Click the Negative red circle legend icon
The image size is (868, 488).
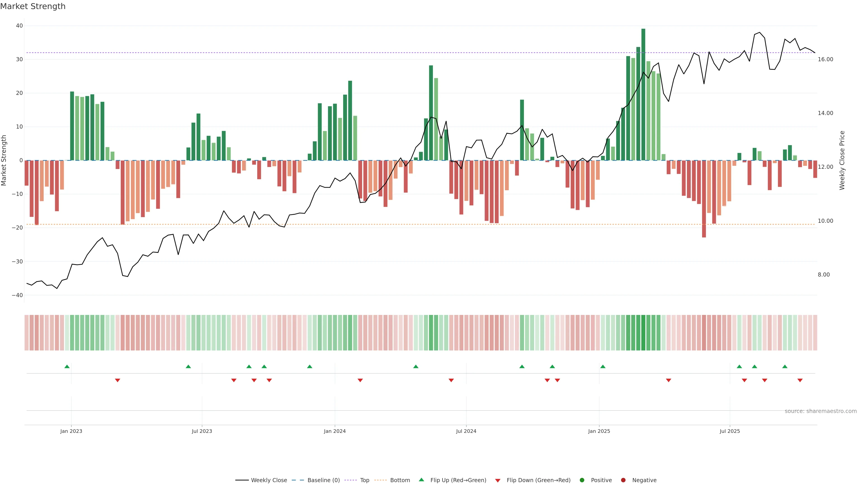(623, 480)
